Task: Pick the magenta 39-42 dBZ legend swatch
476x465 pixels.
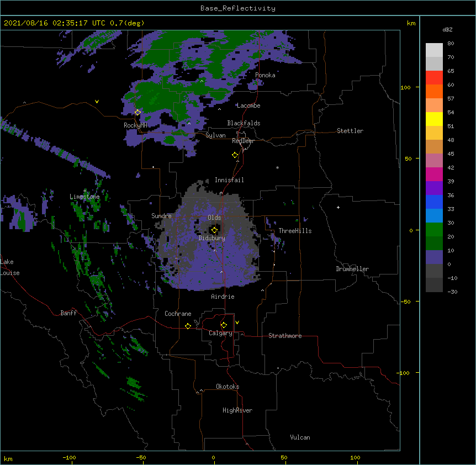Action: (434, 174)
